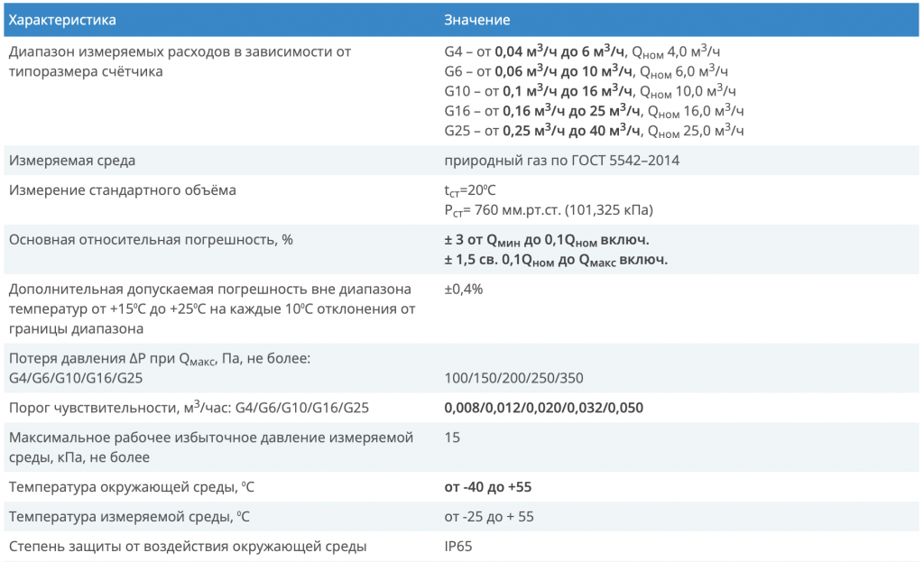
Task: Click the «Значение» column header
Action: tap(476, 18)
